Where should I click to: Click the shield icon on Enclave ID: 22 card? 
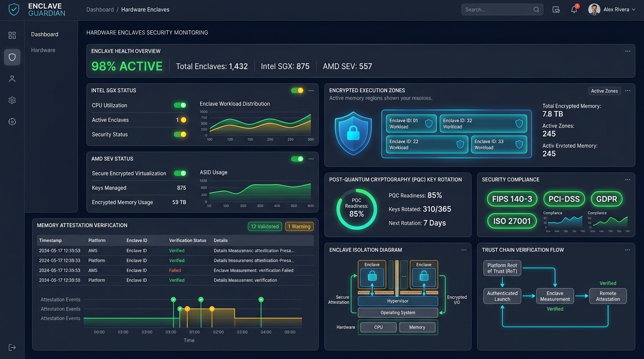click(x=460, y=144)
